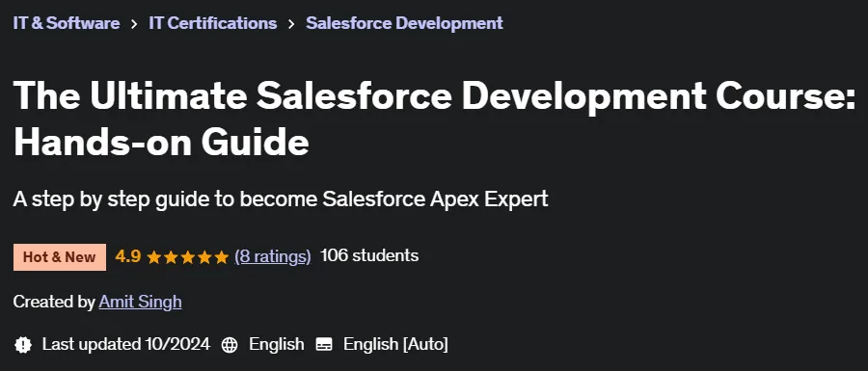Click the 106 students count
The width and height of the screenshot is (868, 371).
click(x=369, y=256)
